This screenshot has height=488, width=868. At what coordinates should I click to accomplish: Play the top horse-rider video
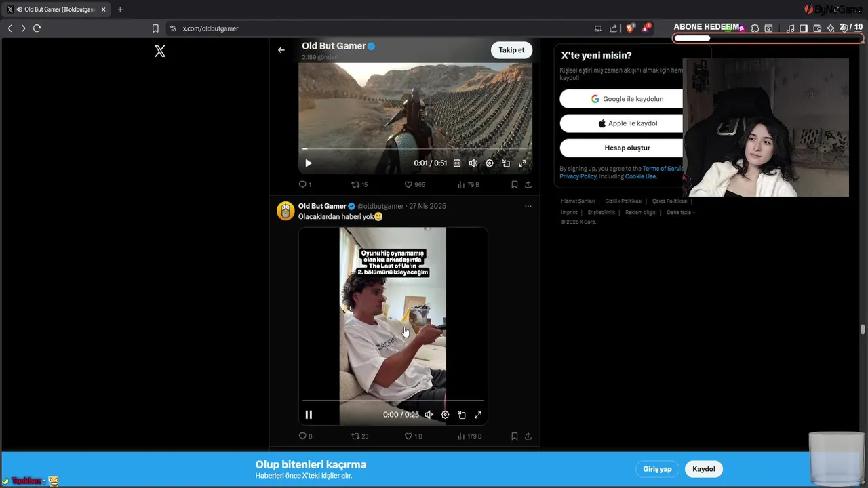point(309,163)
